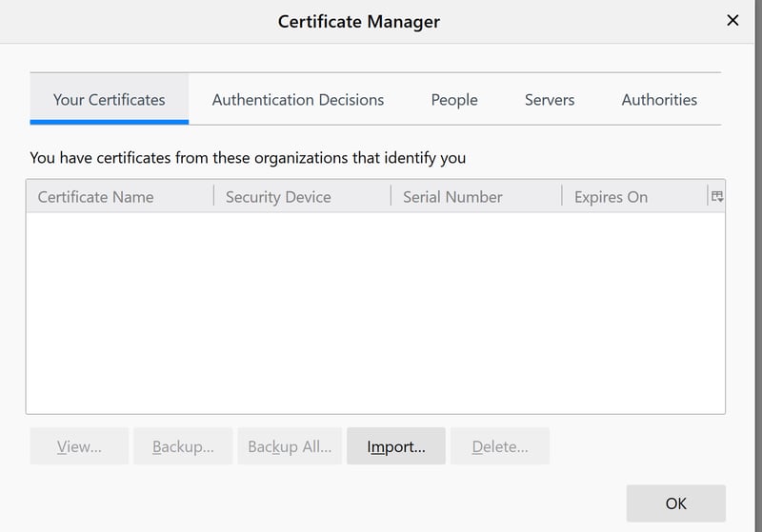This screenshot has width=762, height=532.
Task: Sort by Security Device column header
Action: coord(302,197)
